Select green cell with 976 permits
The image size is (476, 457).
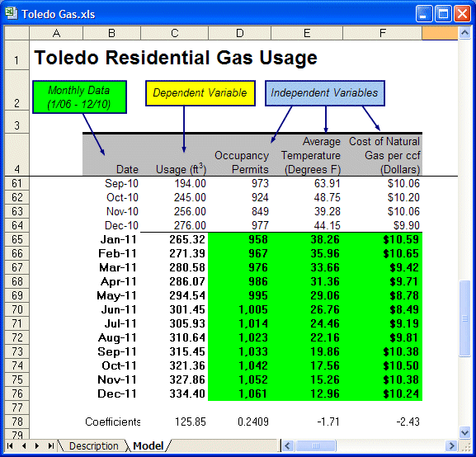[239, 267]
